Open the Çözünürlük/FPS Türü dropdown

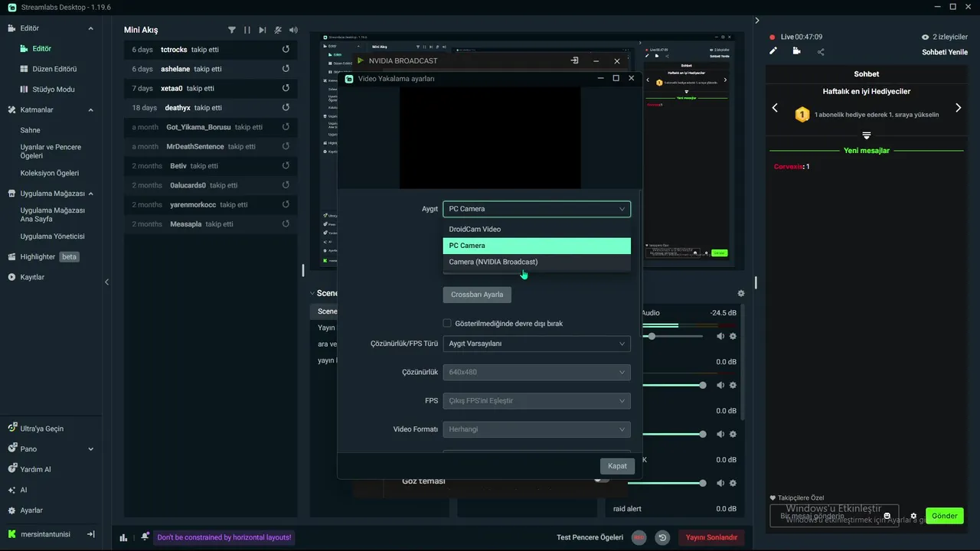coord(537,344)
